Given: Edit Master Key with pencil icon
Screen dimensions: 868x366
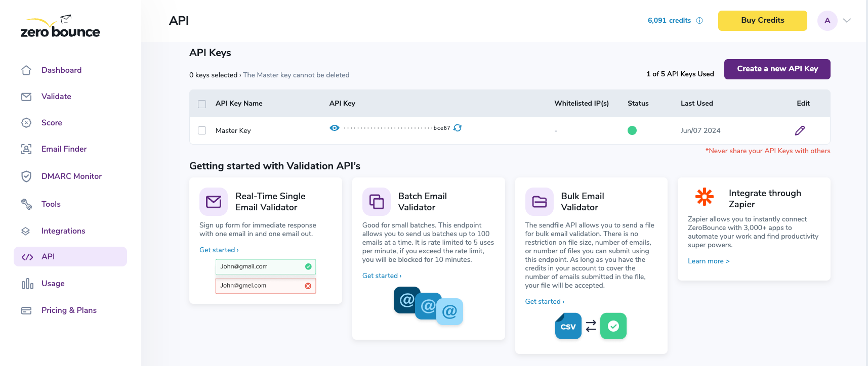Looking at the screenshot, I should (800, 130).
